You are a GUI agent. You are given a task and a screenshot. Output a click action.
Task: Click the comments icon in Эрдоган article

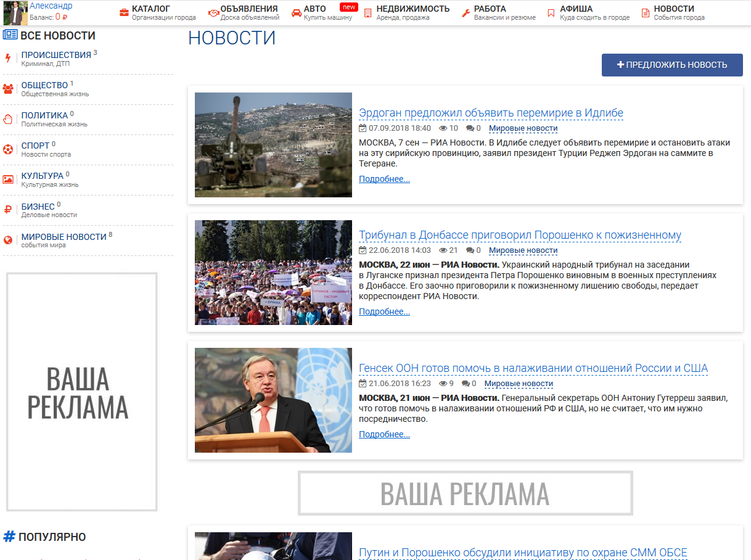coord(470,128)
